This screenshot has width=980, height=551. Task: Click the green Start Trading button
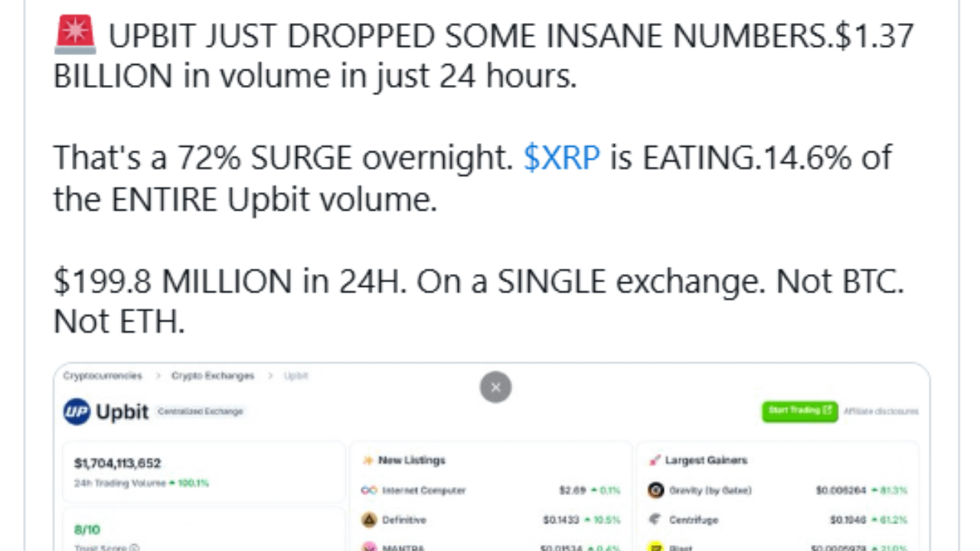pyautogui.click(x=799, y=411)
